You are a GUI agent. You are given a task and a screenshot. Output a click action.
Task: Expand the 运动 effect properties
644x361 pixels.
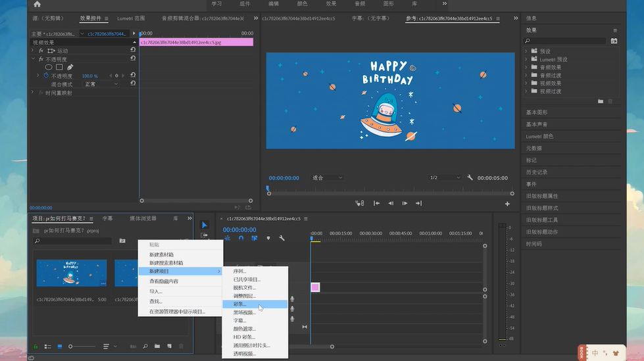32,50
